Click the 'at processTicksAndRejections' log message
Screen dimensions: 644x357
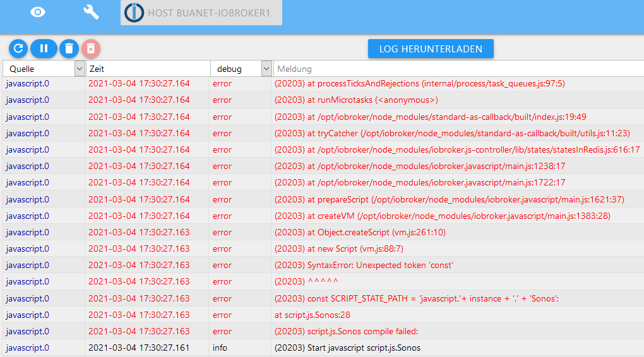pyautogui.click(x=419, y=83)
